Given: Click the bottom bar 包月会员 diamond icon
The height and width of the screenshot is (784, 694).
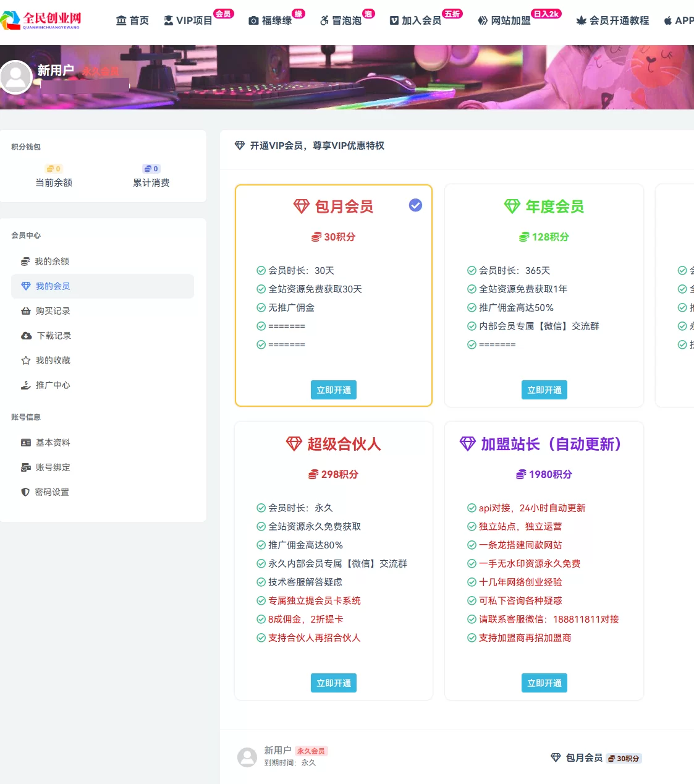Looking at the screenshot, I should 556,758.
